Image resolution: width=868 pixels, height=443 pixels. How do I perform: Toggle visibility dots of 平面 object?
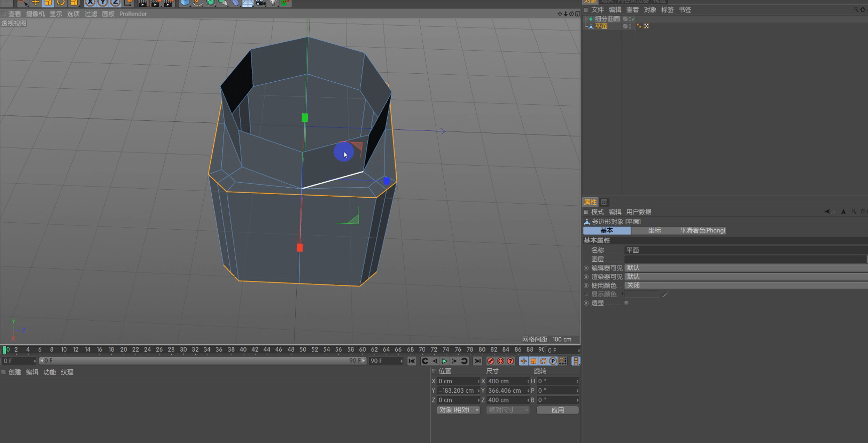pyautogui.click(x=631, y=26)
